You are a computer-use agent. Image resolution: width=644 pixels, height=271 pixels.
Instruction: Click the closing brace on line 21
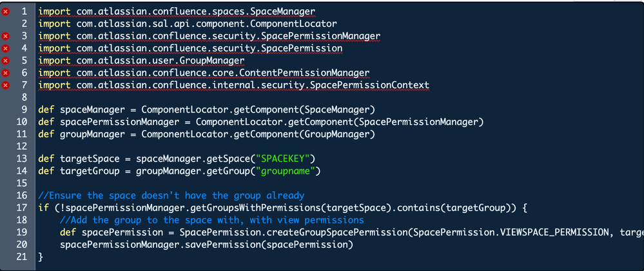point(41,257)
